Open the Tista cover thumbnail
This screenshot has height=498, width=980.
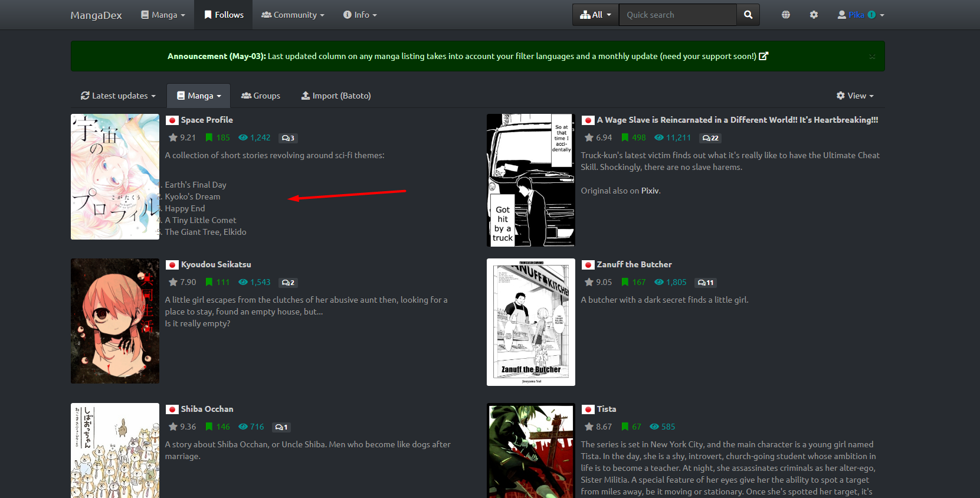[530, 451]
